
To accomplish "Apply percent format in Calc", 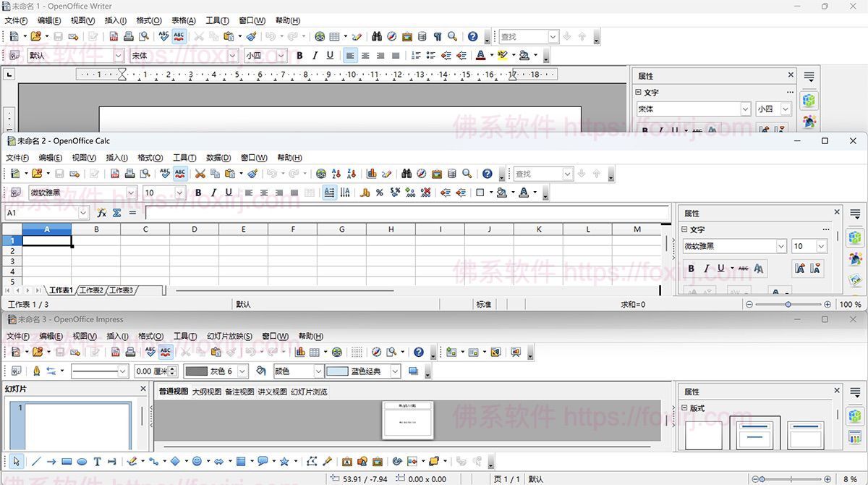I will pyautogui.click(x=379, y=193).
